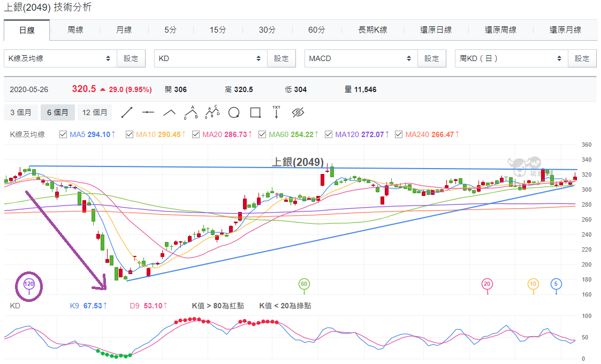Image resolution: width=601 pixels, height=364 pixels.
Task: Uncheck the MA120 checkbox
Action: 329,134
